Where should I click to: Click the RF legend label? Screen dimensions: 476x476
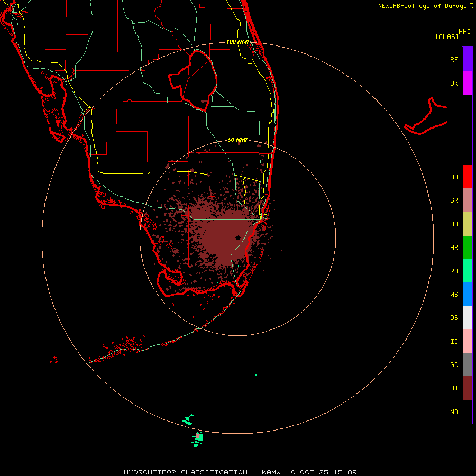(x=454, y=59)
